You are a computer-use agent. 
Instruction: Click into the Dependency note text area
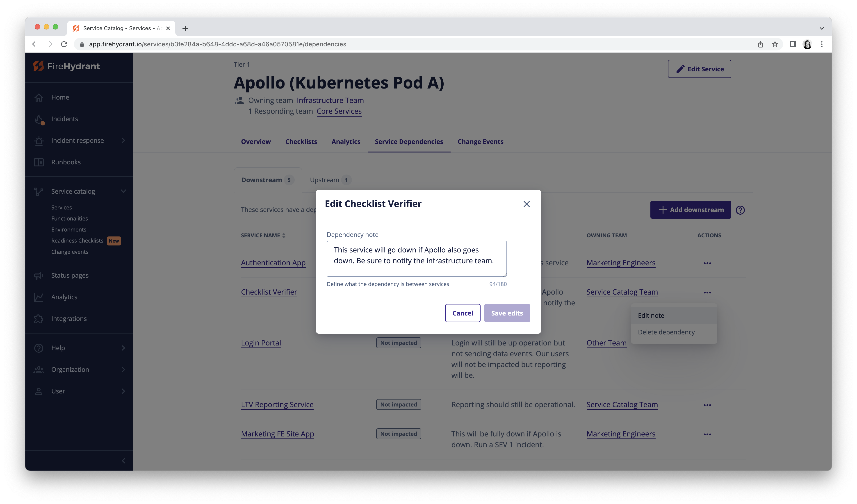click(x=416, y=259)
